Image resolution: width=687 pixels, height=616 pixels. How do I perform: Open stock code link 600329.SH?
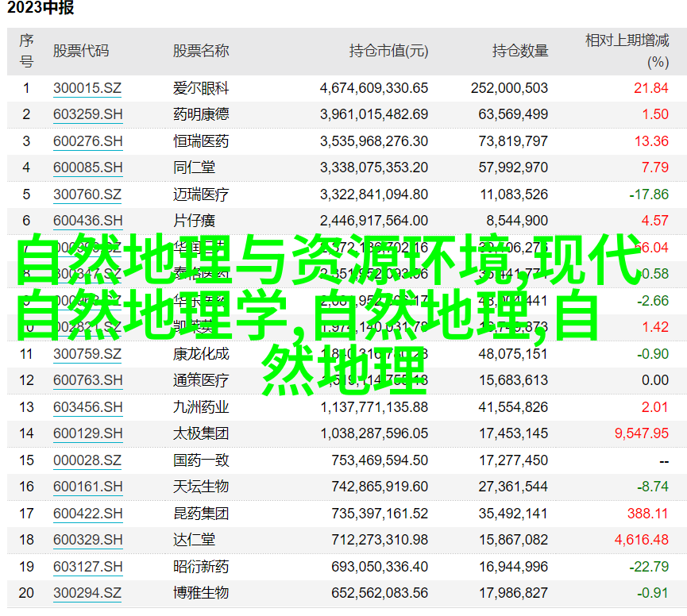coord(87,540)
